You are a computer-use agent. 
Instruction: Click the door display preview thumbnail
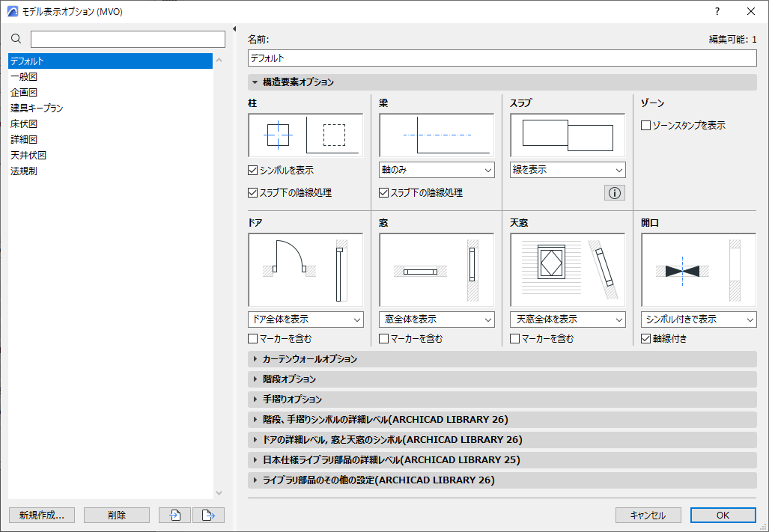[x=305, y=269]
